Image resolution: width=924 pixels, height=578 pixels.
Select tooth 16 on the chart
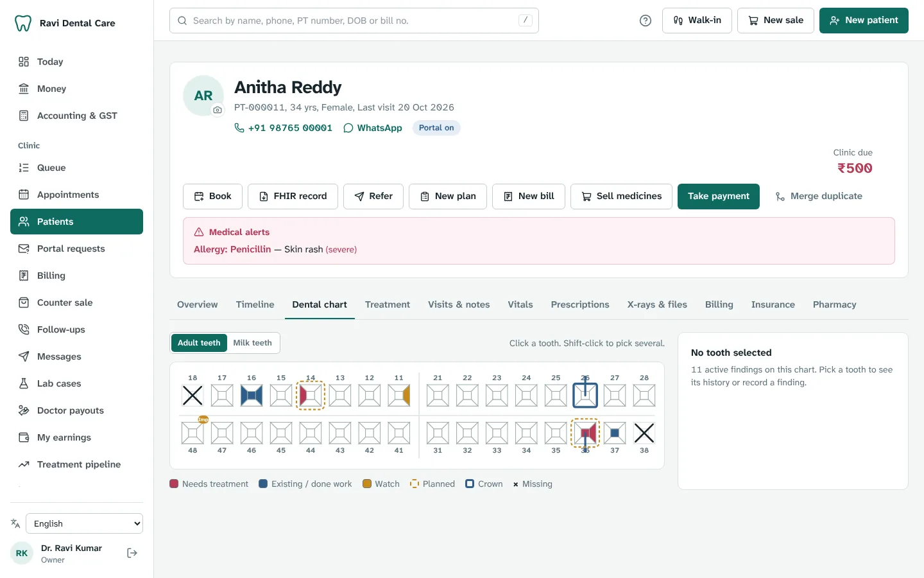click(252, 396)
